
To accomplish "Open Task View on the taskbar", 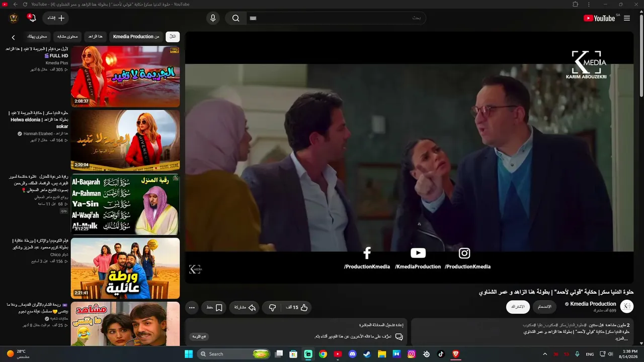I will pos(279,354).
